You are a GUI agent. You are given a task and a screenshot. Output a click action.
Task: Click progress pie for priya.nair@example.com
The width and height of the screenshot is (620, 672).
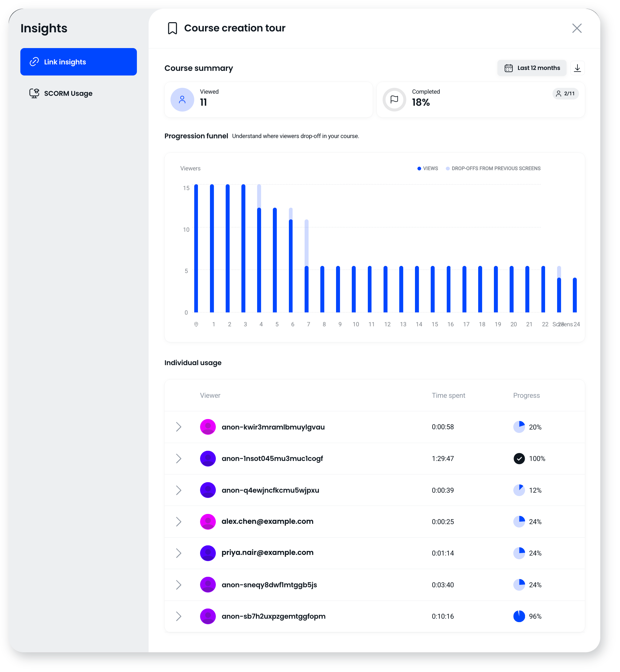[x=519, y=553]
